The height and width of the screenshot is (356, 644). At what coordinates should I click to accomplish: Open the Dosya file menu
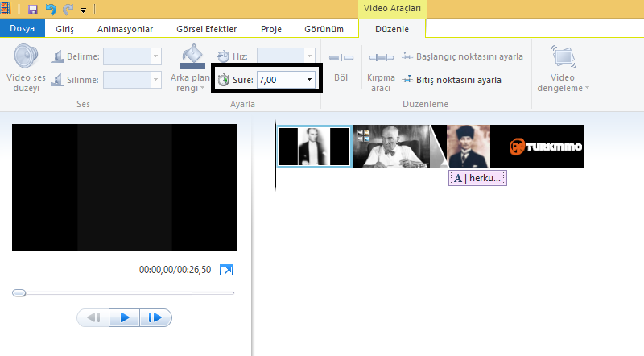pos(23,28)
